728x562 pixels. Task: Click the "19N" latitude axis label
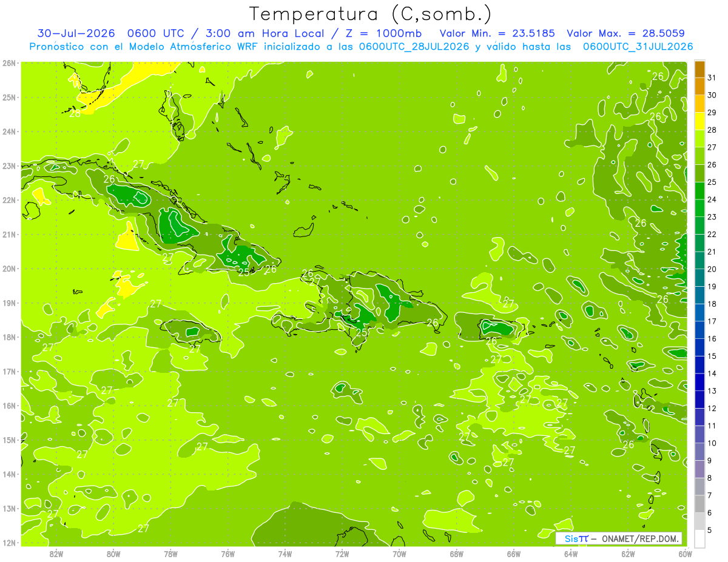pyautogui.click(x=10, y=303)
